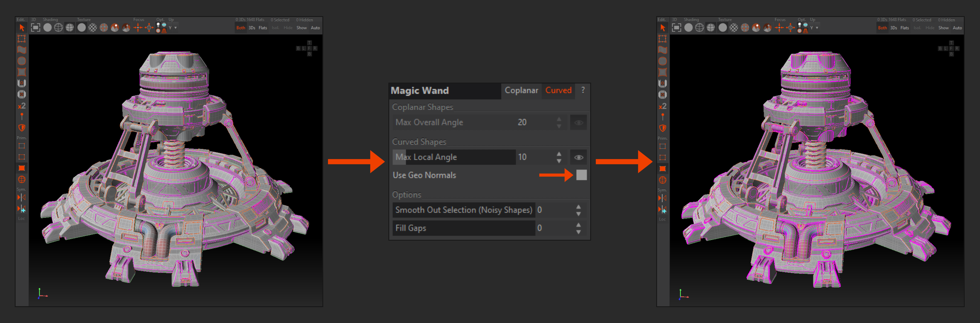
Task: Click the 3D frame icon in right viewport
Action: [x=677, y=28]
